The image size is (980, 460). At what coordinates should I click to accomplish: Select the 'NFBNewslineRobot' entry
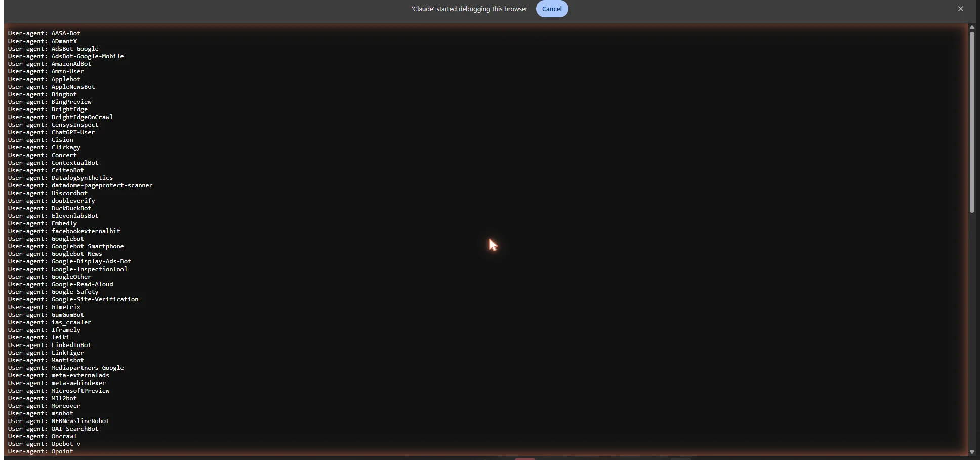click(x=59, y=421)
